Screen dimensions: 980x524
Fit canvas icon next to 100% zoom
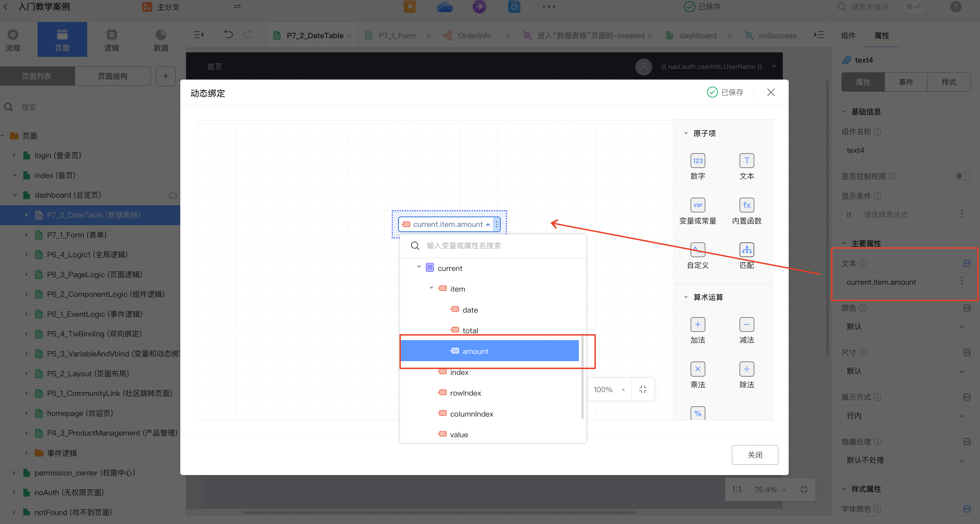[x=643, y=389]
